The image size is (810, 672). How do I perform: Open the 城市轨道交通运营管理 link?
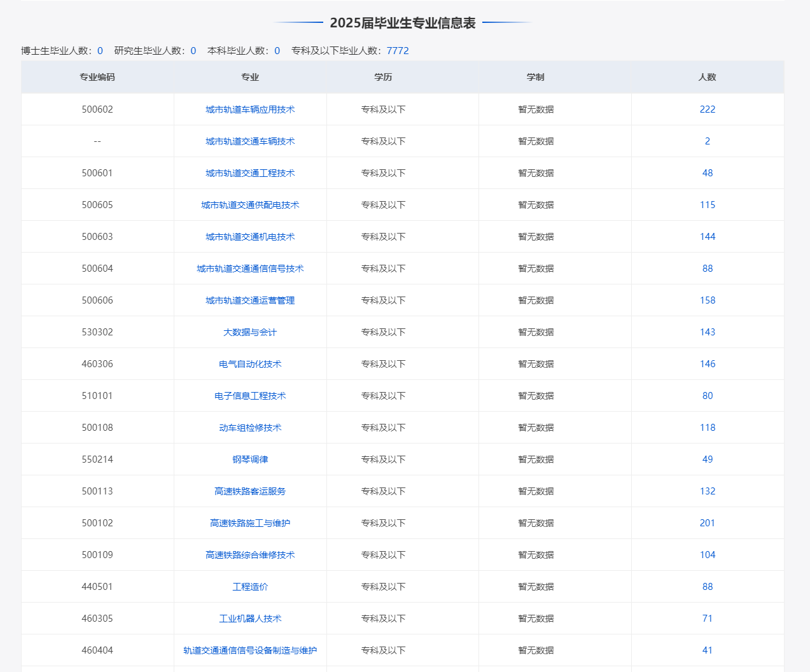coord(250,300)
